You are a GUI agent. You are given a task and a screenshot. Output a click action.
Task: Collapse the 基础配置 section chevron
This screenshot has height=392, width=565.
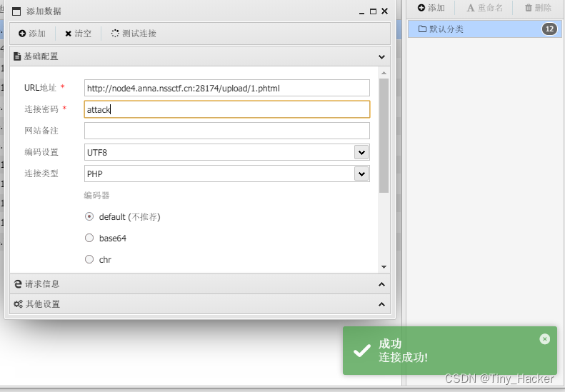381,56
